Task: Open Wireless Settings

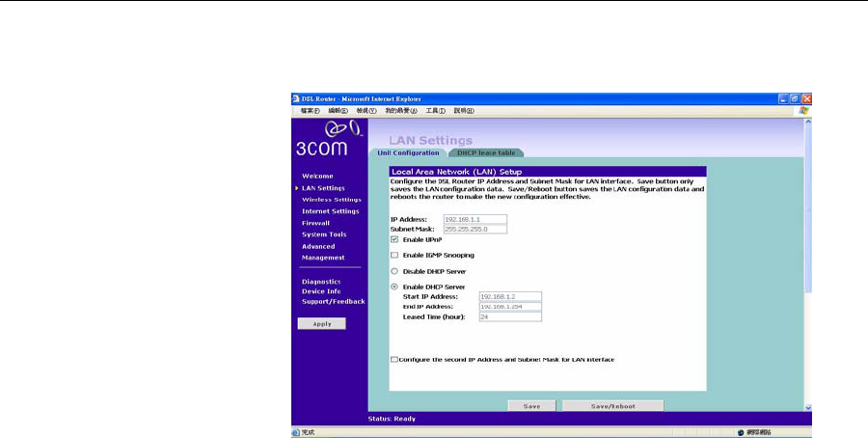Action: pyautogui.click(x=331, y=200)
